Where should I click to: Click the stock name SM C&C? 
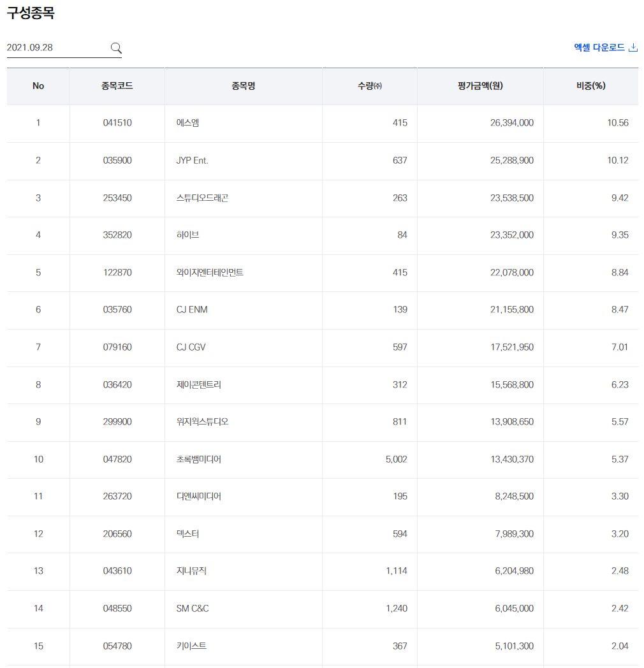pos(193,608)
